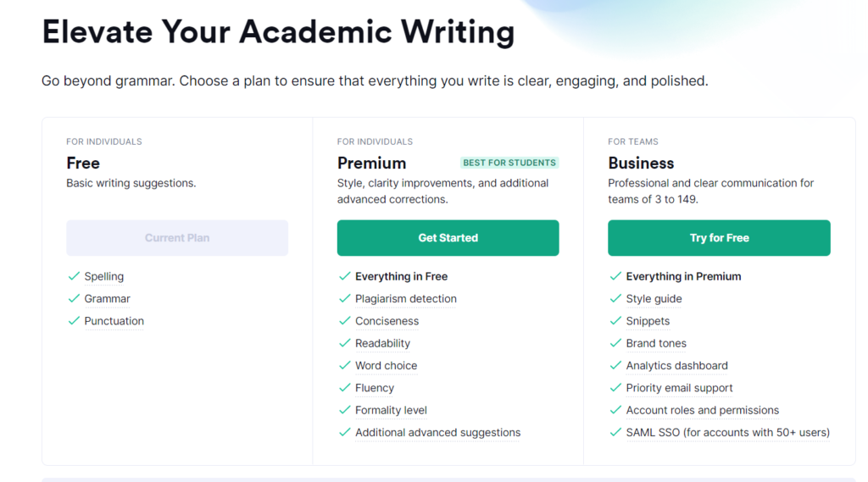Open the Formality level feature description

pos(391,410)
